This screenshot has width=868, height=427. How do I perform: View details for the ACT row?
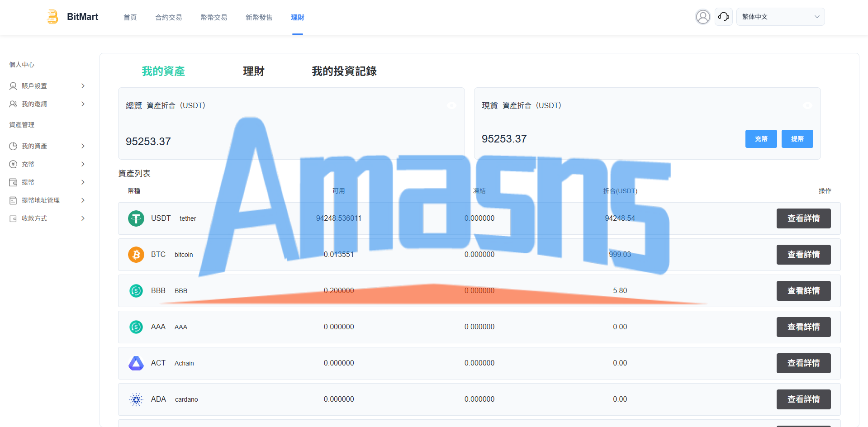(804, 363)
